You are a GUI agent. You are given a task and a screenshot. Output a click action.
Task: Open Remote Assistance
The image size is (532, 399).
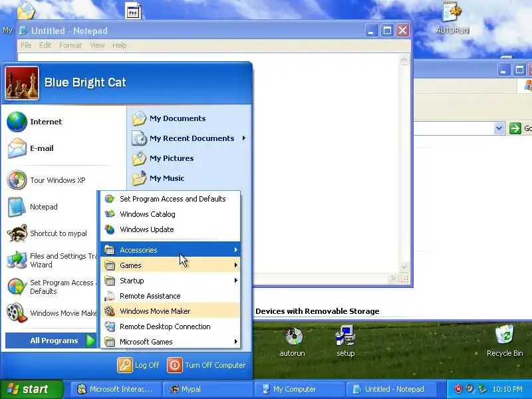(x=170, y=296)
